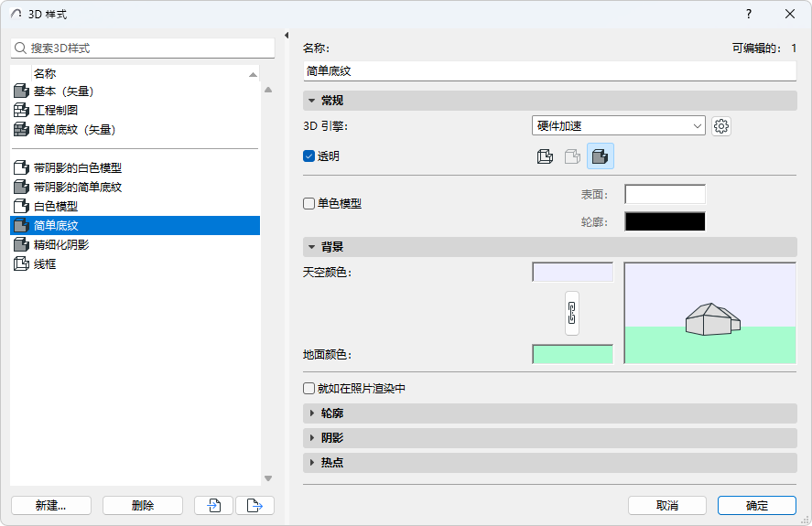This screenshot has width=812, height=526.
Task: Click search magnifier icon
Action: point(20,48)
